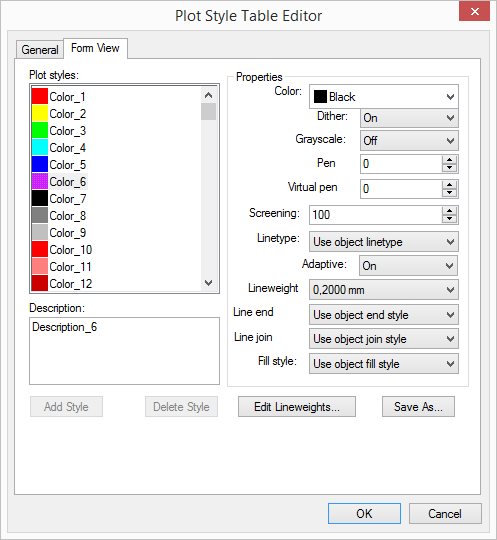Click the Edit Lineweights button
Image resolution: width=497 pixels, height=540 pixels.
tap(297, 407)
